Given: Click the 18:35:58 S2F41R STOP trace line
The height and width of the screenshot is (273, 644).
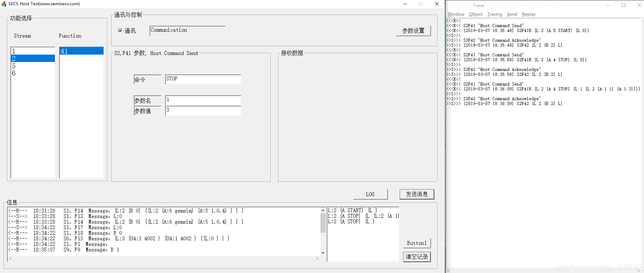Looking at the screenshot, I should click(516, 60).
